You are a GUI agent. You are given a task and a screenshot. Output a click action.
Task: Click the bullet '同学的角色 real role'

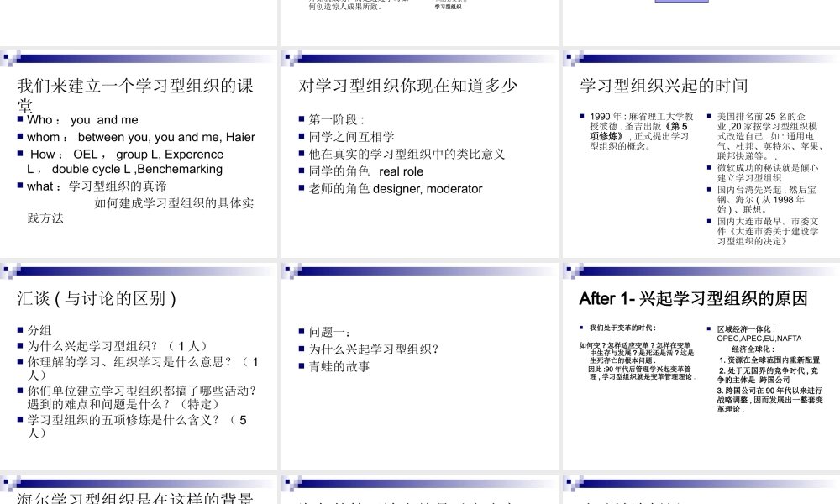366,171
